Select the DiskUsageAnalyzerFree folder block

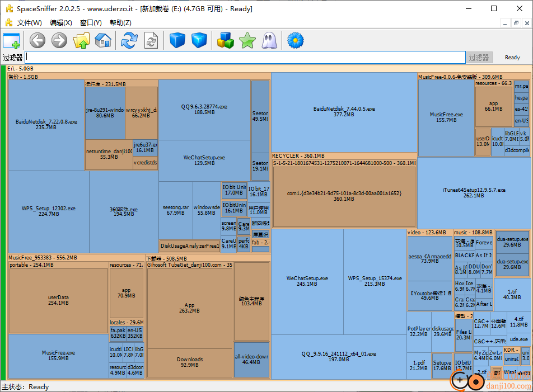click(190, 245)
